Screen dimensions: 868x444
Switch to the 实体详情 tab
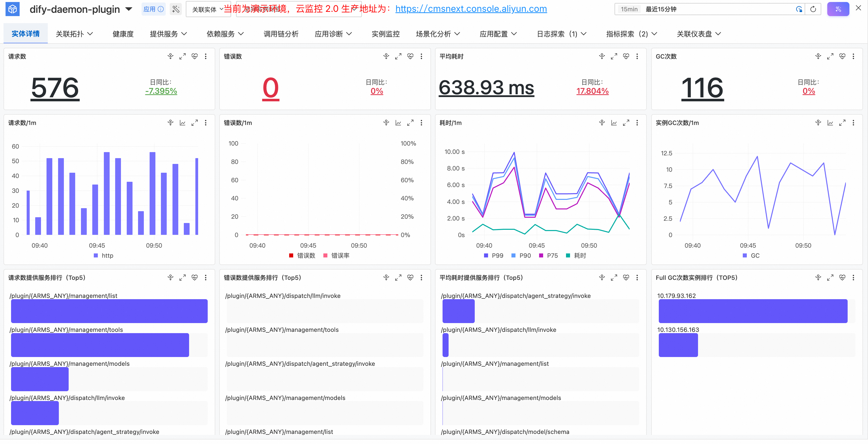click(x=26, y=34)
